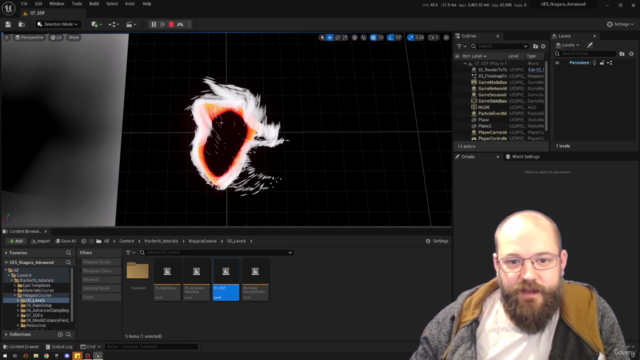Select the viewport select objects tool
Screen dimensions: 640x360
coord(322,38)
